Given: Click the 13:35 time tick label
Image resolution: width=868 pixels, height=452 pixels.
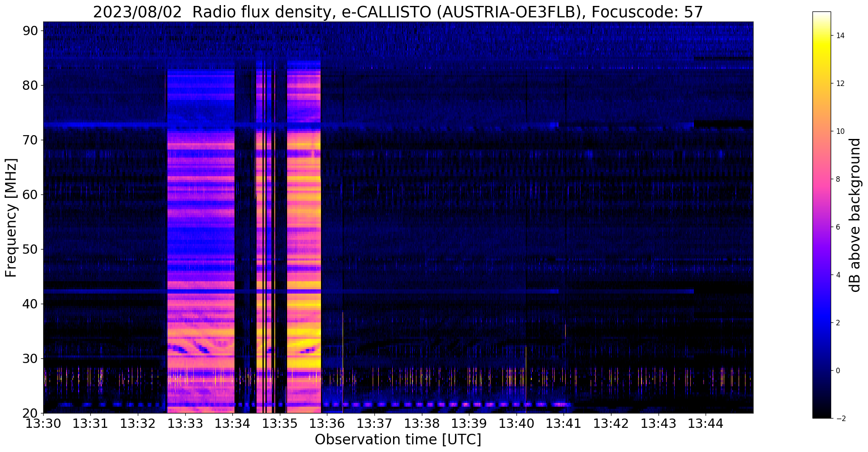Looking at the screenshot, I should (x=280, y=424).
